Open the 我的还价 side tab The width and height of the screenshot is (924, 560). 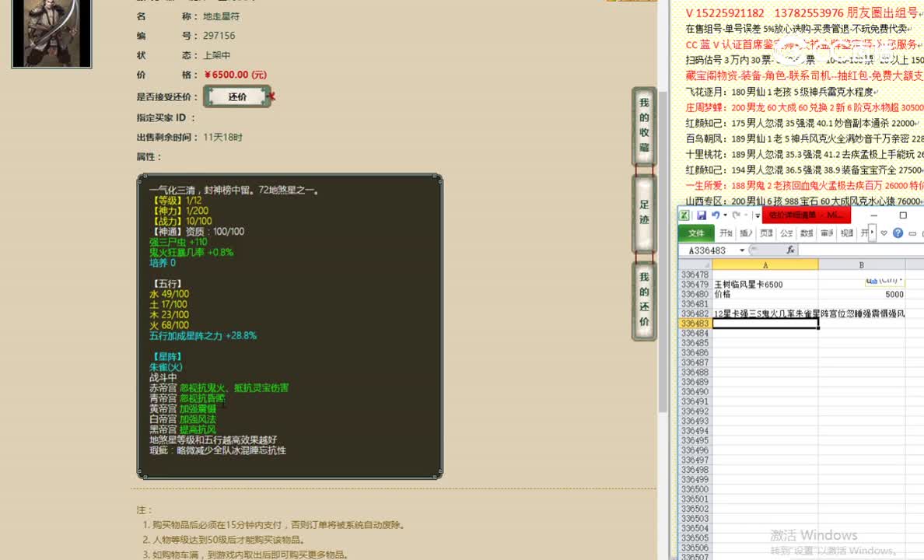click(x=644, y=300)
